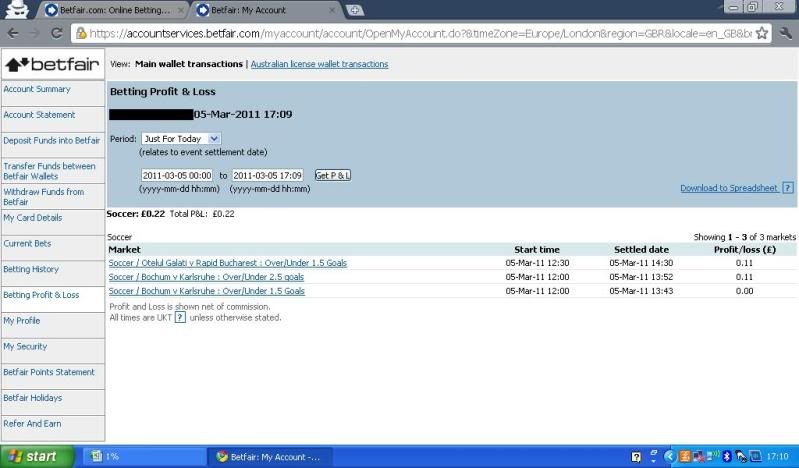The width and height of the screenshot is (799, 468).
Task: Click the Bluetooth tray icon
Action: (x=727, y=456)
